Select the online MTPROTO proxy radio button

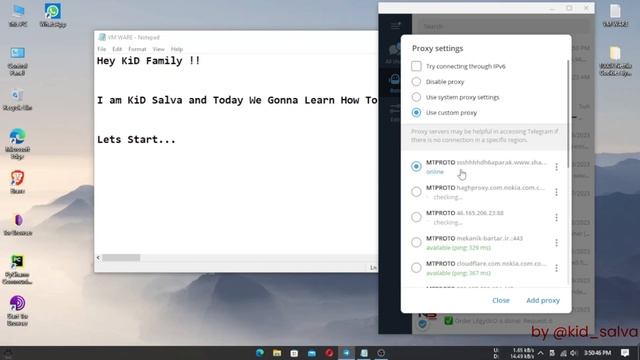coord(416,167)
